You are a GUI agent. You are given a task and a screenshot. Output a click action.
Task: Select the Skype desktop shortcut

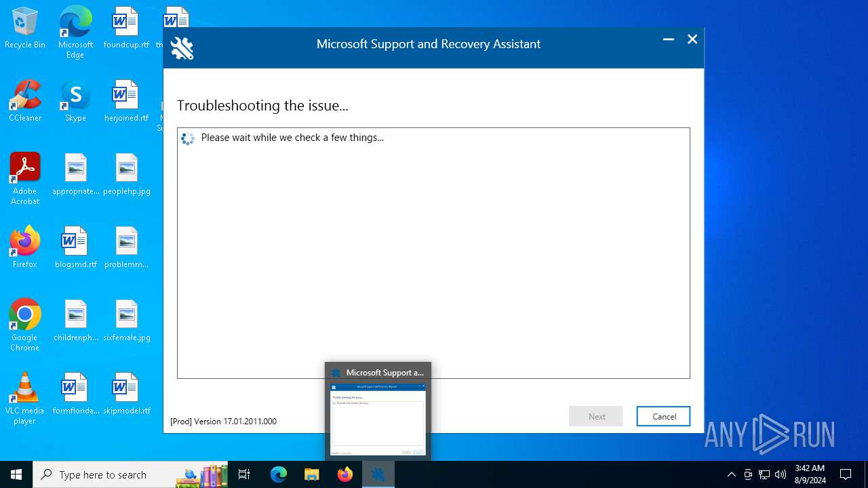coord(75,102)
